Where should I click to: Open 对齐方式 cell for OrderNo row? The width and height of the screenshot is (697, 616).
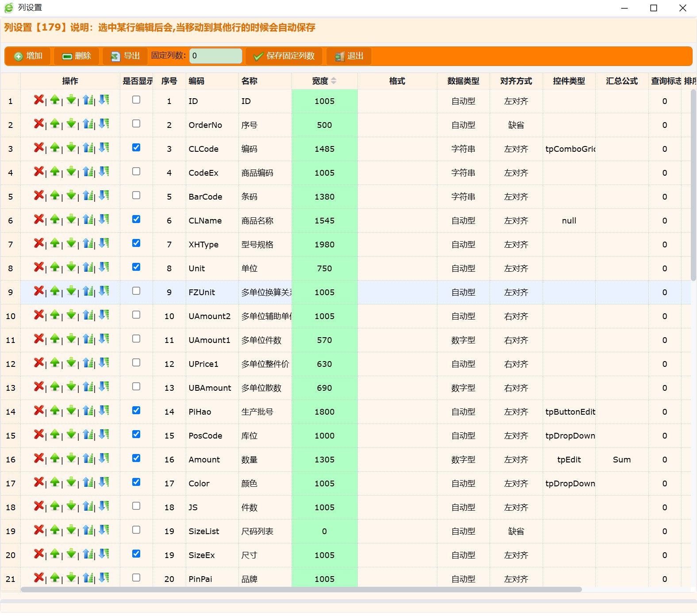[516, 125]
